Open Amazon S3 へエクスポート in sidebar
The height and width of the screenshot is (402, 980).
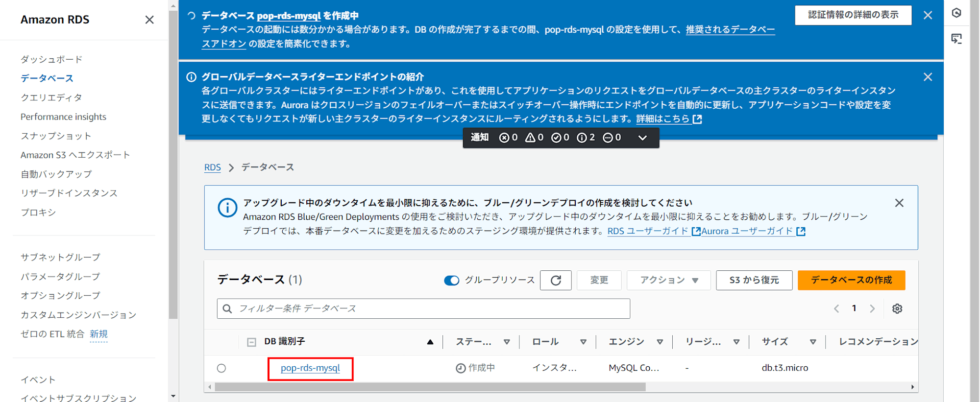coord(75,155)
